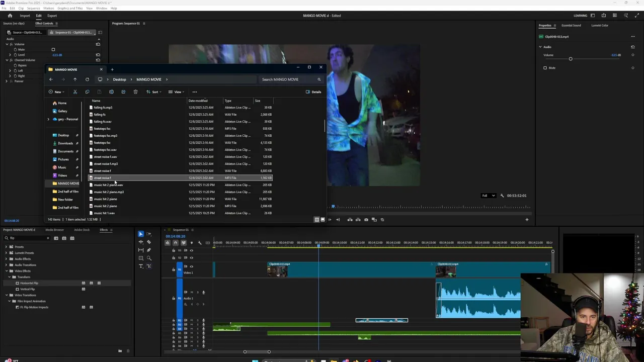
Task: Sort Explorer files by Date modified header
Action: 198,101
